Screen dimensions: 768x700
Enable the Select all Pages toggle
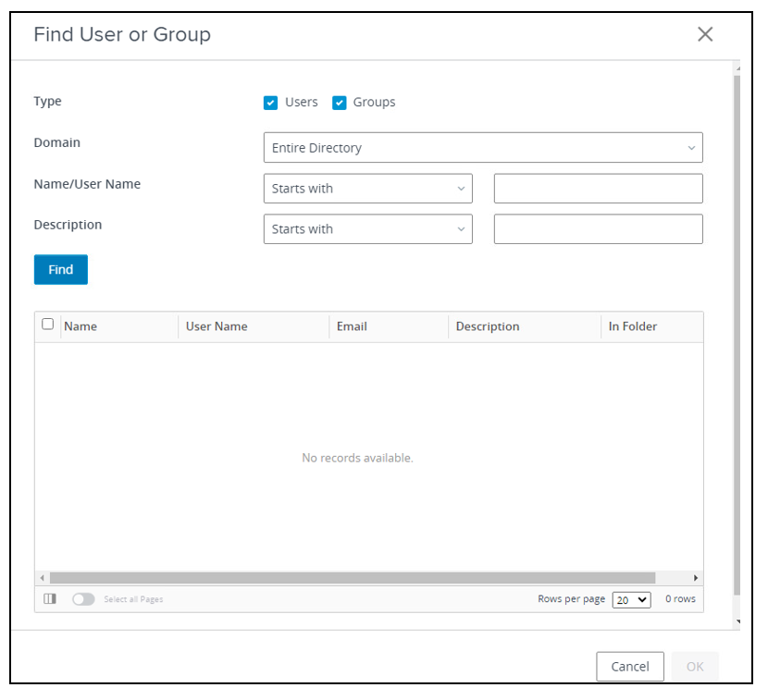coord(83,599)
